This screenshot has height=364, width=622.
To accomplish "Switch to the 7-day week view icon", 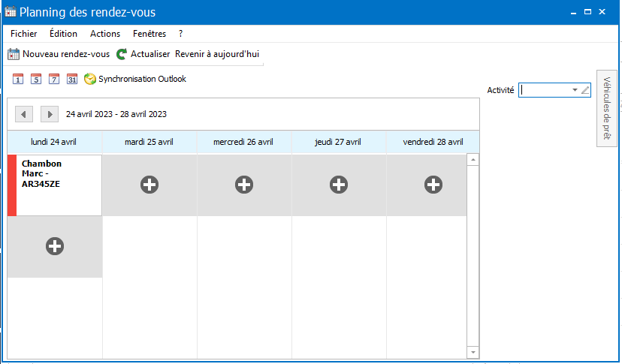I will pyautogui.click(x=54, y=79).
